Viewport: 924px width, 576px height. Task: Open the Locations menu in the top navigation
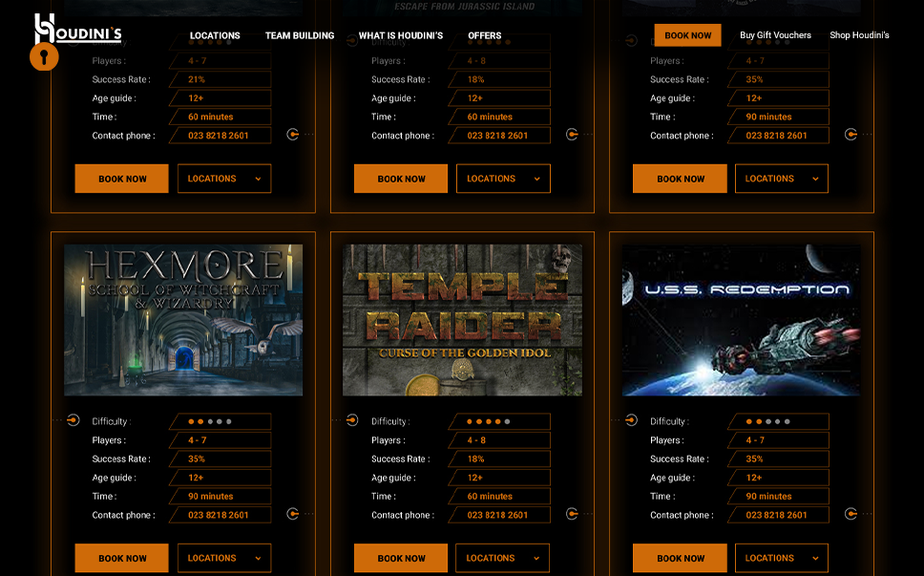(215, 35)
